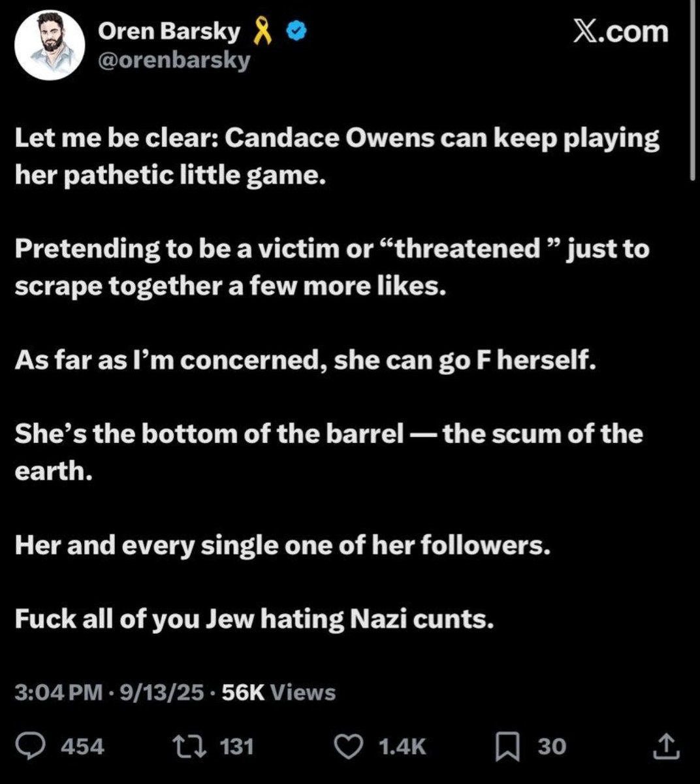
Task: Click the 30 bookmarks count
Action: point(552,746)
